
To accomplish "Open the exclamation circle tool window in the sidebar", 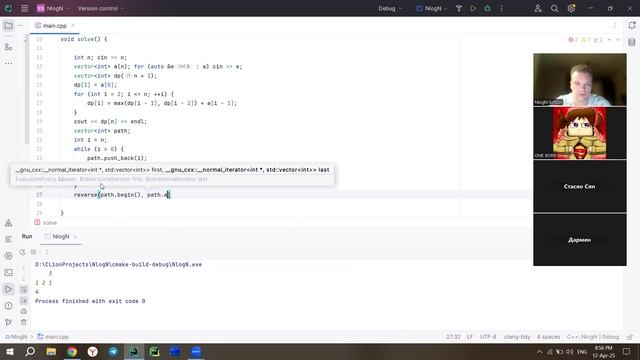I will coord(8,306).
